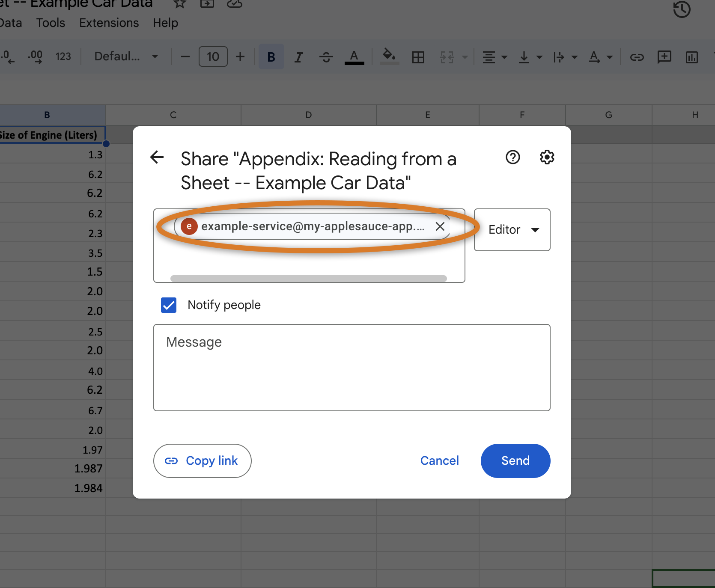Open share dialog help icon
Image resolution: width=715 pixels, height=588 pixels.
pyautogui.click(x=512, y=157)
